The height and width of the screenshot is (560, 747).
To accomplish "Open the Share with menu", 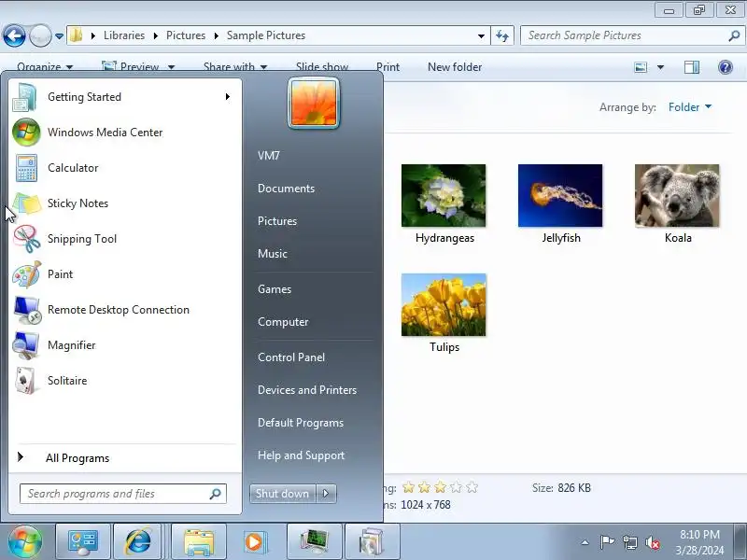I will coord(235,67).
